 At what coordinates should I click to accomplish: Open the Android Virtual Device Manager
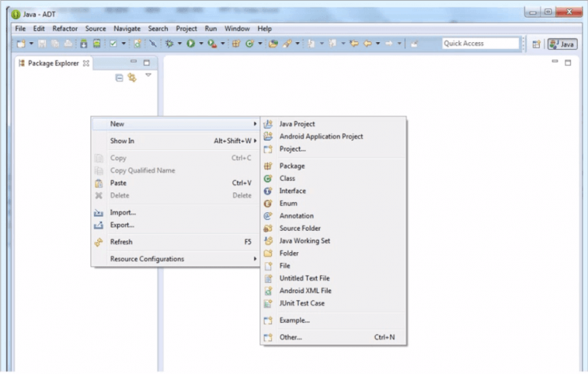point(96,44)
